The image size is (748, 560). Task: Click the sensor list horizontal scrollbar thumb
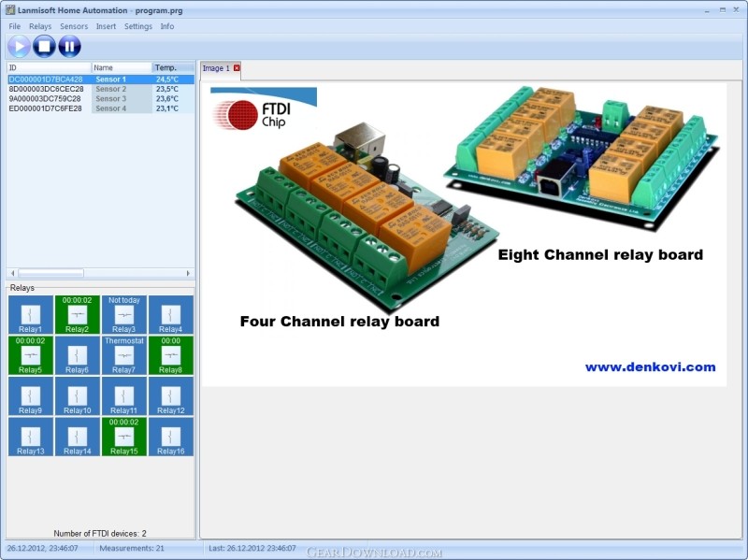51,273
